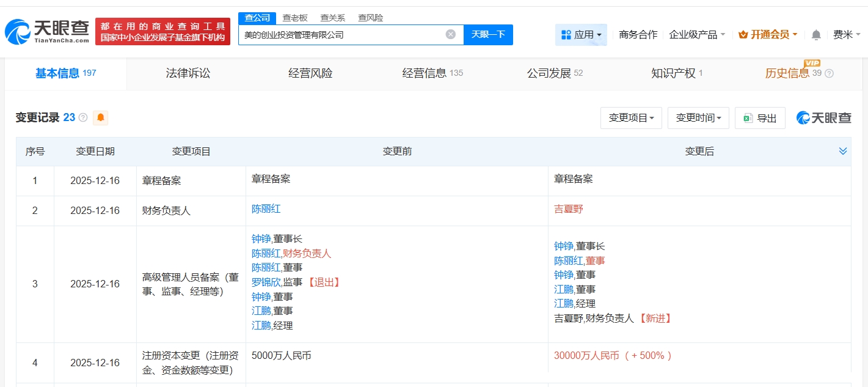Open the 吉夏野 link in row 2
This screenshot has width=868, height=387.
tap(568, 209)
